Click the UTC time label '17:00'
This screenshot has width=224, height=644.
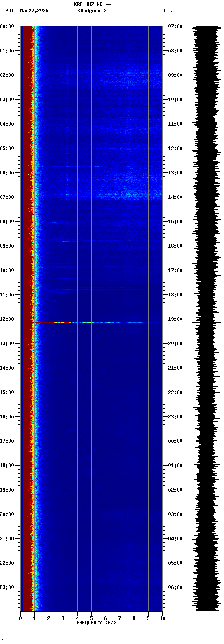pyautogui.click(x=175, y=270)
